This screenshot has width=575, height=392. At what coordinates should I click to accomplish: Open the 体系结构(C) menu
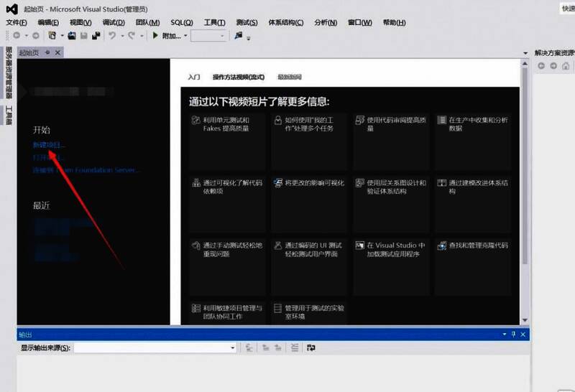point(286,23)
